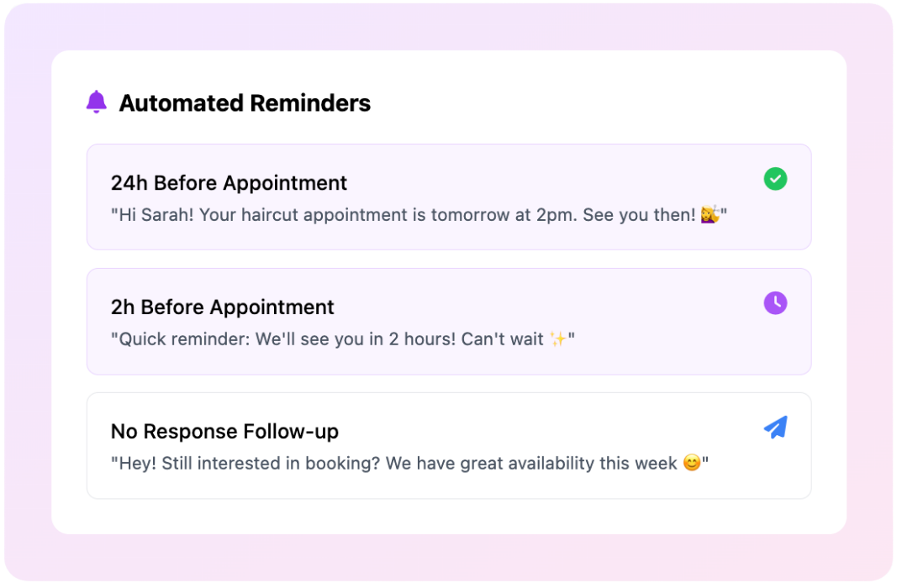Open the "2h Before Appointment" reminder title

(x=223, y=307)
